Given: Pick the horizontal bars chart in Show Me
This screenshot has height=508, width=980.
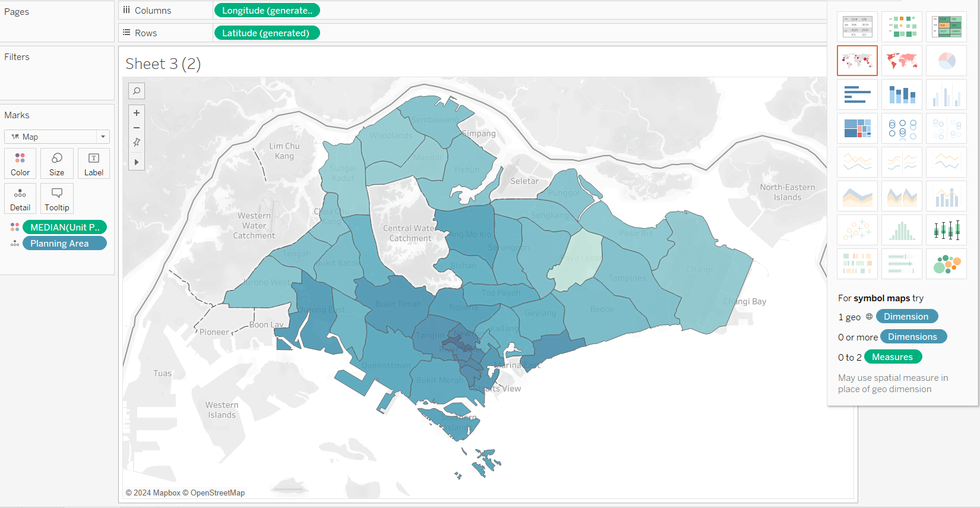Looking at the screenshot, I should pyautogui.click(x=857, y=94).
